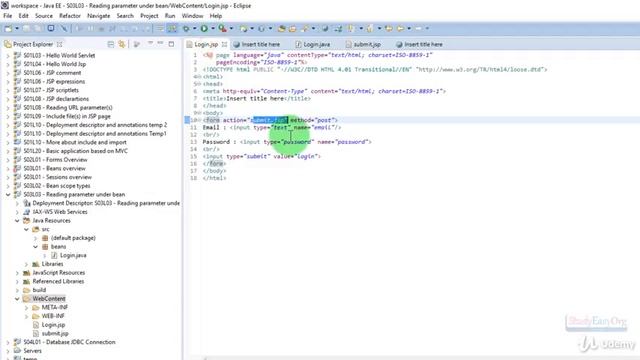Expand the Servers project
Viewport: 640px width, 360px height.
(x=8, y=351)
